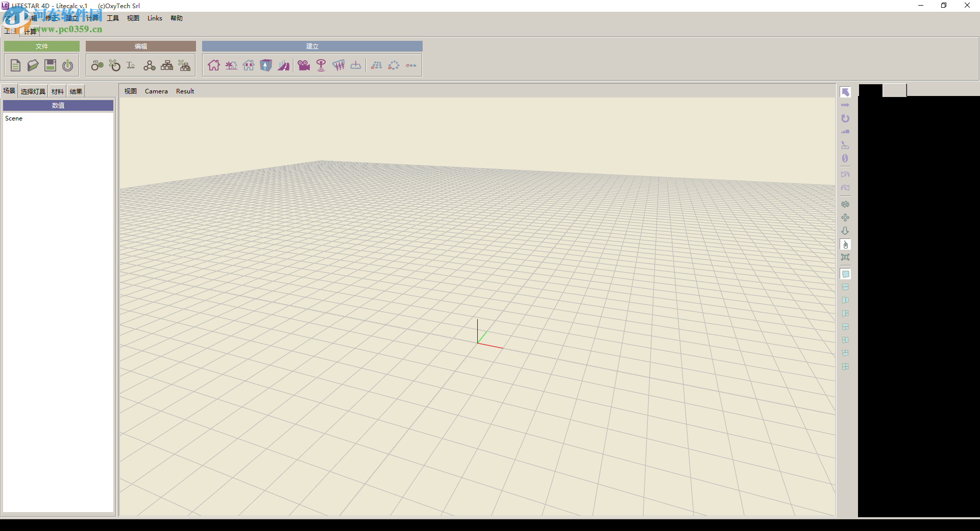Save the current scene
Image resolution: width=980 pixels, height=531 pixels.
coord(50,65)
